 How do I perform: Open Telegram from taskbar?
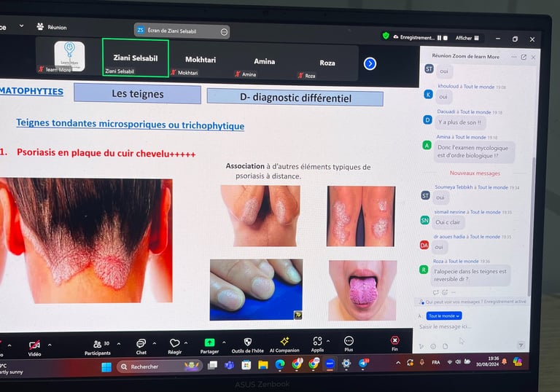(363, 364)
